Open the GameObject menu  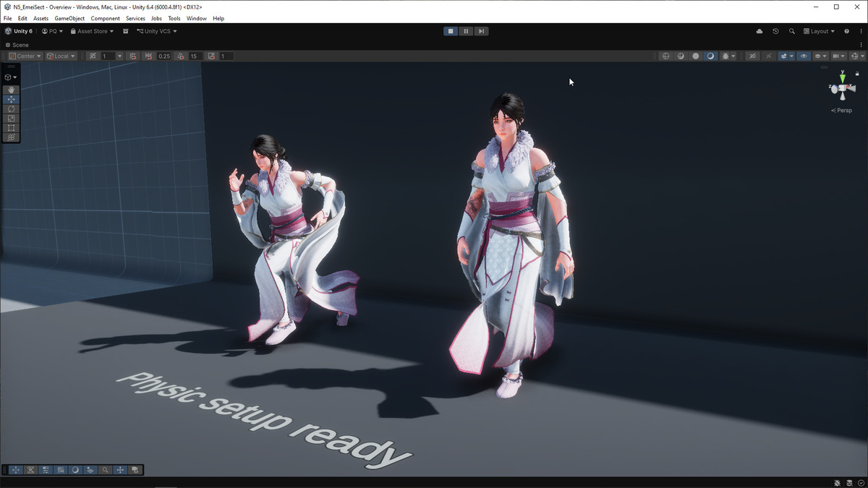69,18
